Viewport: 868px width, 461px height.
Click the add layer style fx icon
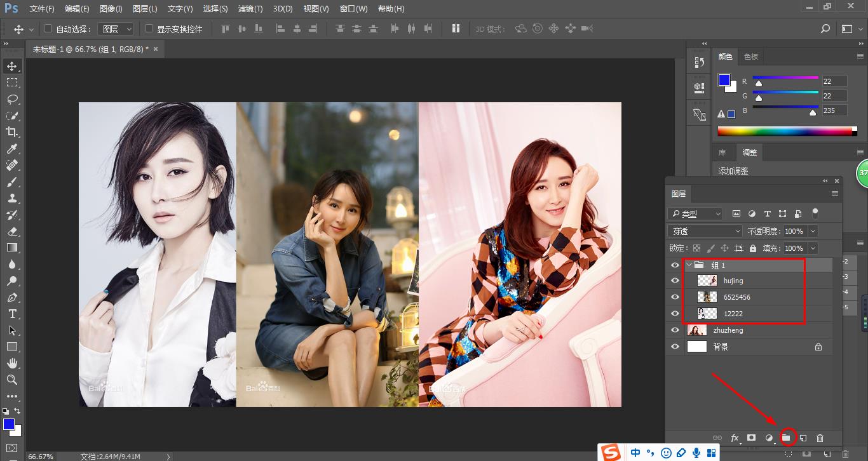point(735,438)
